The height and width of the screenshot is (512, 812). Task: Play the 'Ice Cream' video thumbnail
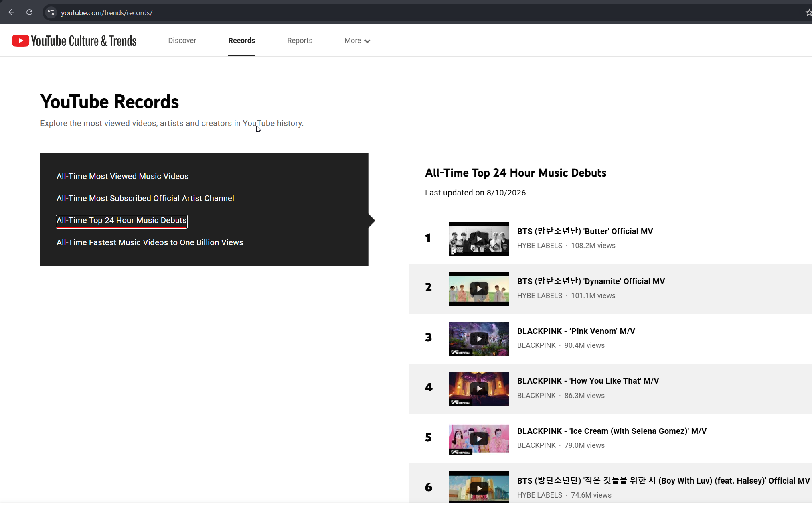coord(479,439)
